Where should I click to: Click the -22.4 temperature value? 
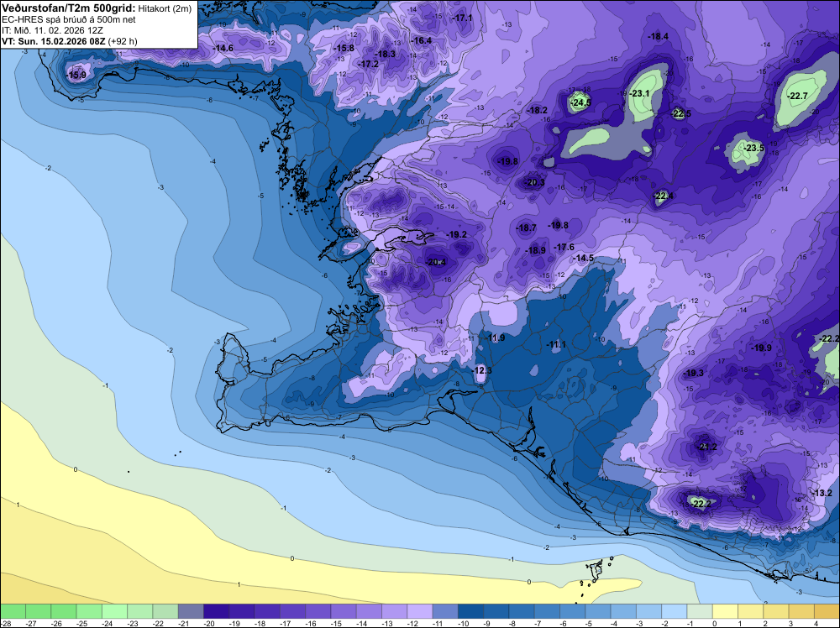click(664, 196)
